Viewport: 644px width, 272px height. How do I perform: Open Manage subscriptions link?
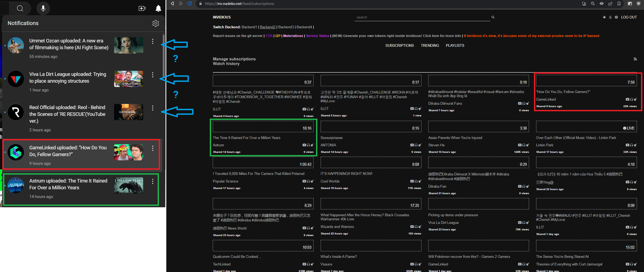234,59
